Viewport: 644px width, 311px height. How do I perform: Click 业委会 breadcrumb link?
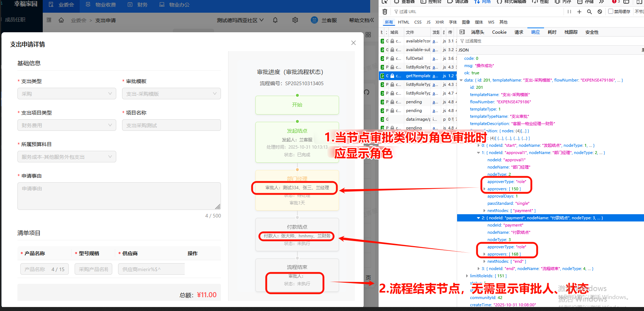[x=79, y=20]
